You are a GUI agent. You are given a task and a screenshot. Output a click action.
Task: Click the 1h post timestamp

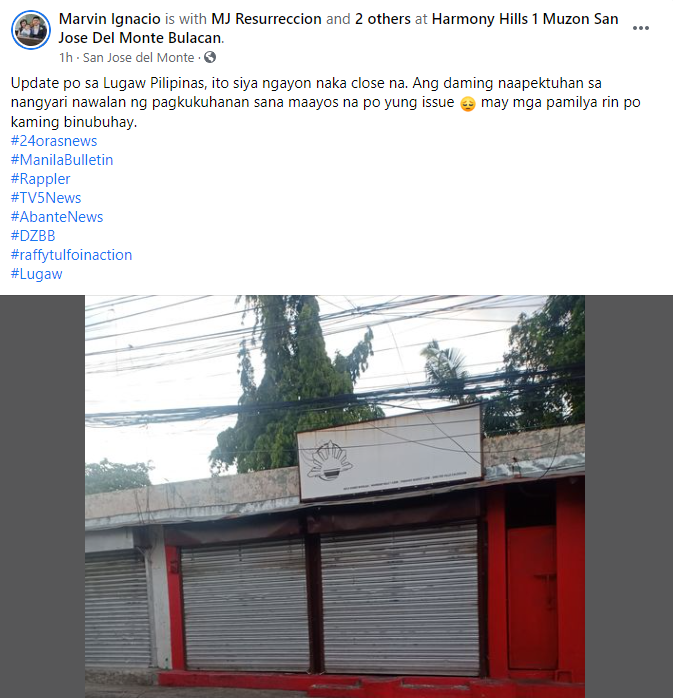point(65,57)
